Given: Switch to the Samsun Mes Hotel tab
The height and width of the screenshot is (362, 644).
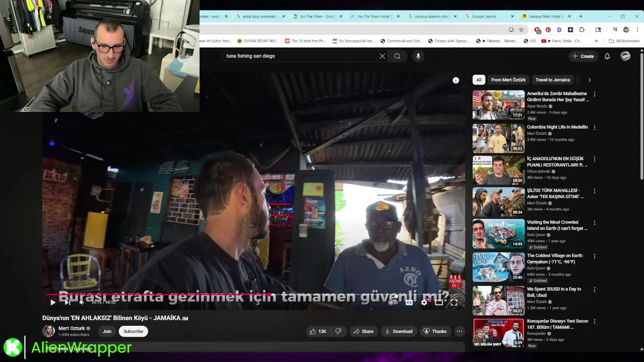Looking at the screenshot, I should [x=546, y=16].
